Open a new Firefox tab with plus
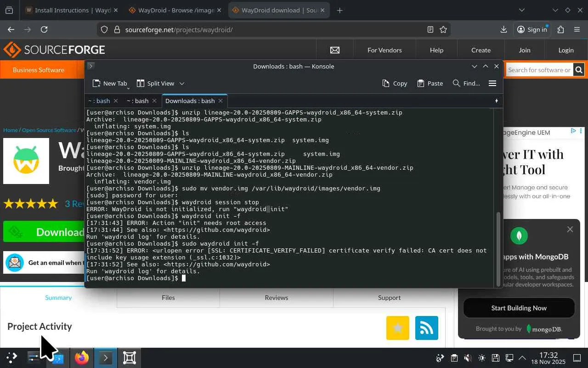 339,10
